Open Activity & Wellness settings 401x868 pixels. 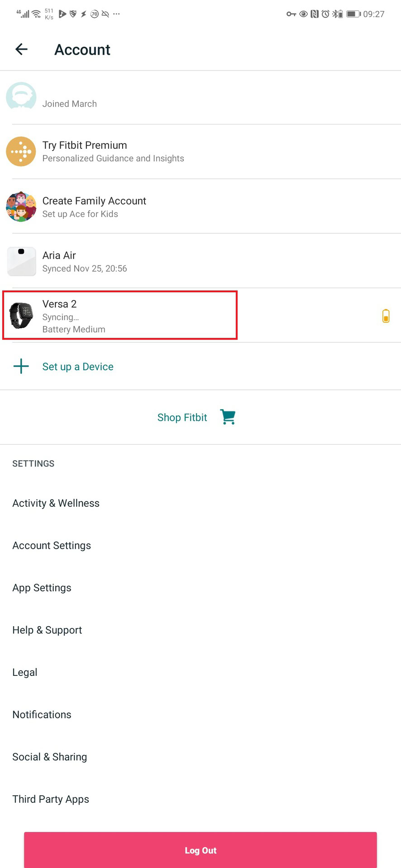56,503
